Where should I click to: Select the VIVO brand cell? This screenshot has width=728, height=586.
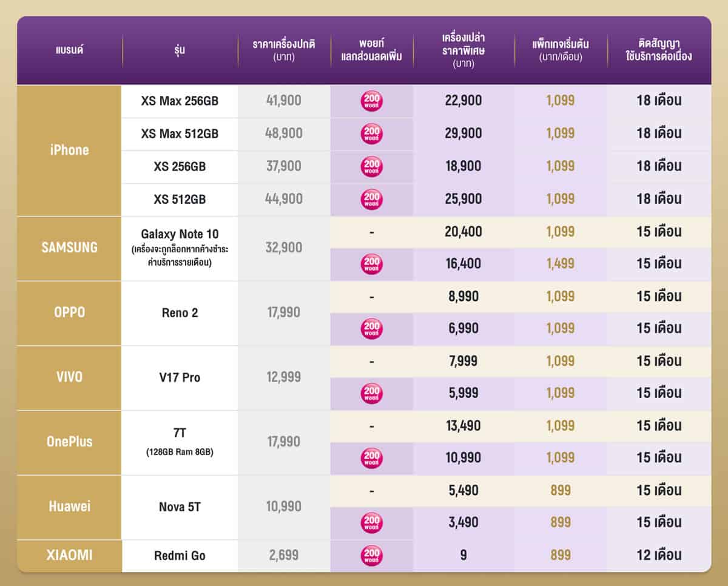(x=69, y=378)
